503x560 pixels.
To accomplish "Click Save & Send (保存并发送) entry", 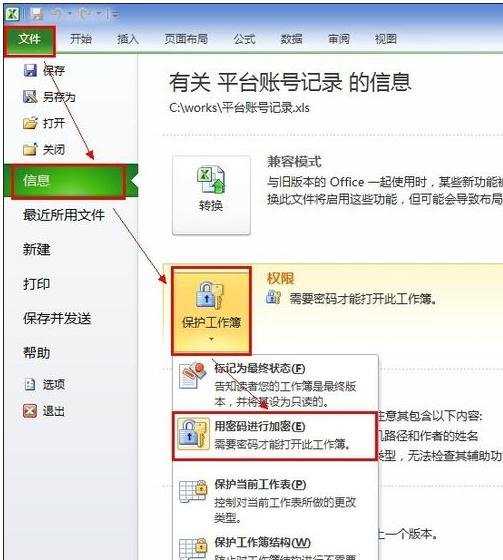I will pos(57,318).
